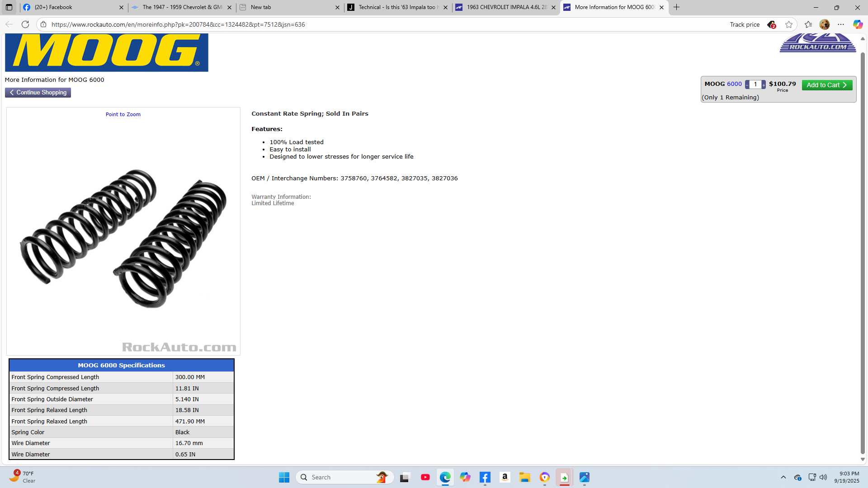Image resolution: width=868 pixels, height=488 pixels.
Task: Click the browser refresh icon
Action: coord(25,24)
